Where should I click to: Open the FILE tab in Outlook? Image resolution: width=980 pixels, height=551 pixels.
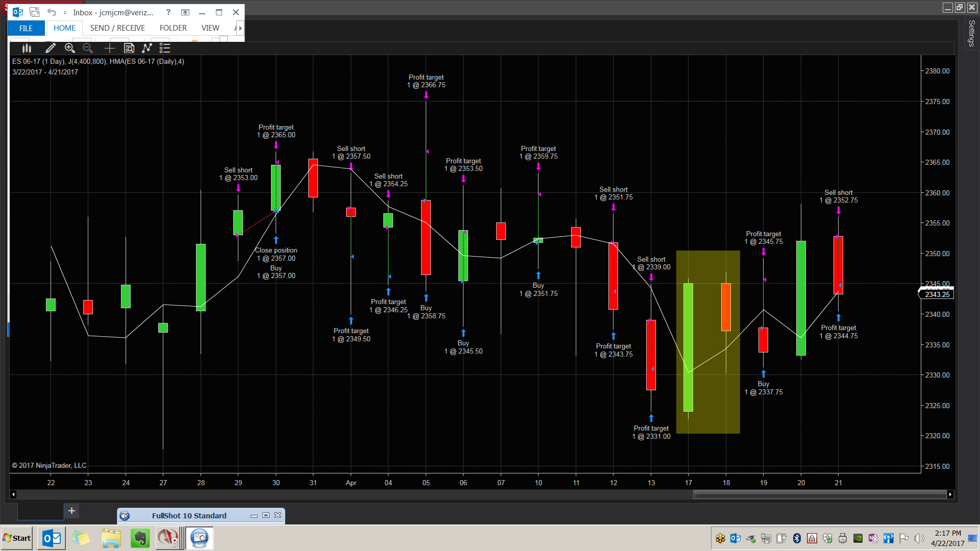click(x=26, y=28)
